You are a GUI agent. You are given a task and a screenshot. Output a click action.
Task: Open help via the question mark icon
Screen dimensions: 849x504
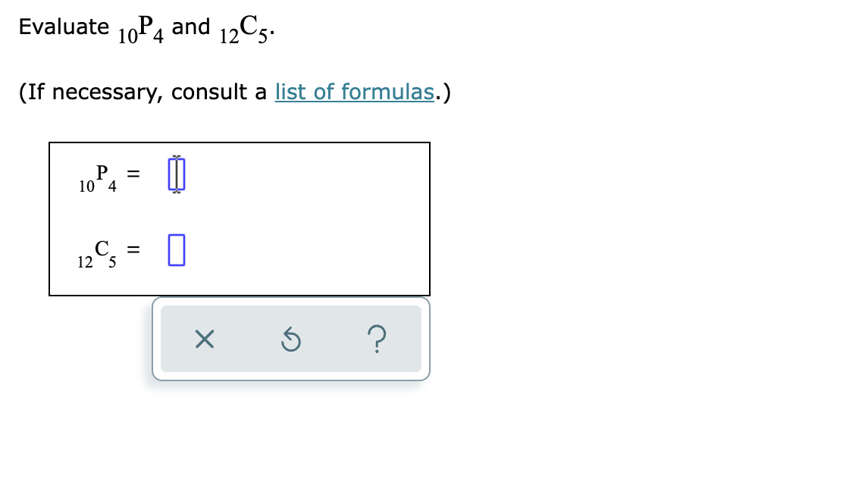[x=378, y=340]
